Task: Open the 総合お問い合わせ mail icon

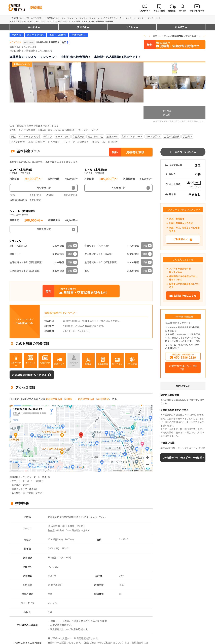Action: pyautogui.click(x=197, y=8)
